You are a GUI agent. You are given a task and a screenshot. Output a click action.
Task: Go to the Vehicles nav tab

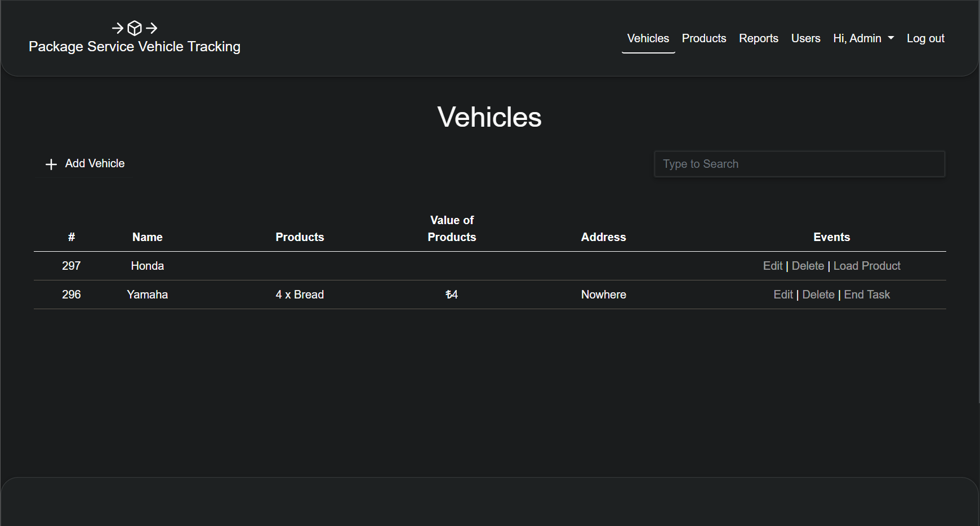point(648,38)
